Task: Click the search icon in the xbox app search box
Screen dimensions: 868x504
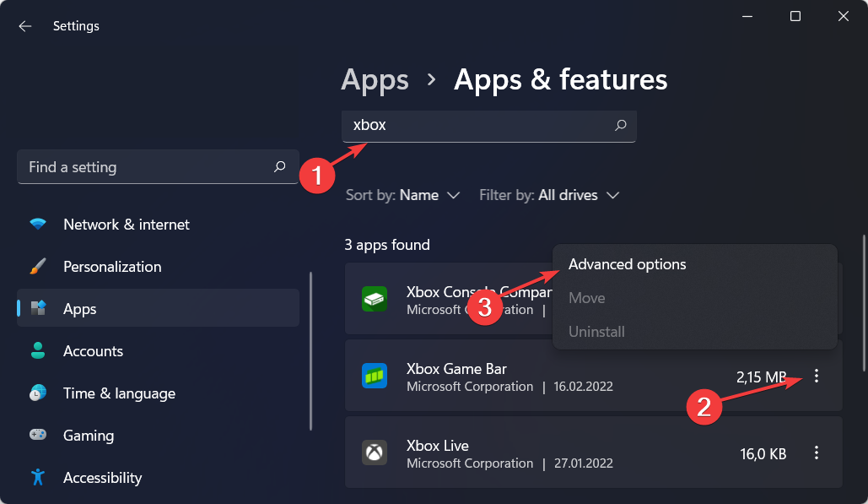Action: pos(621,125)
